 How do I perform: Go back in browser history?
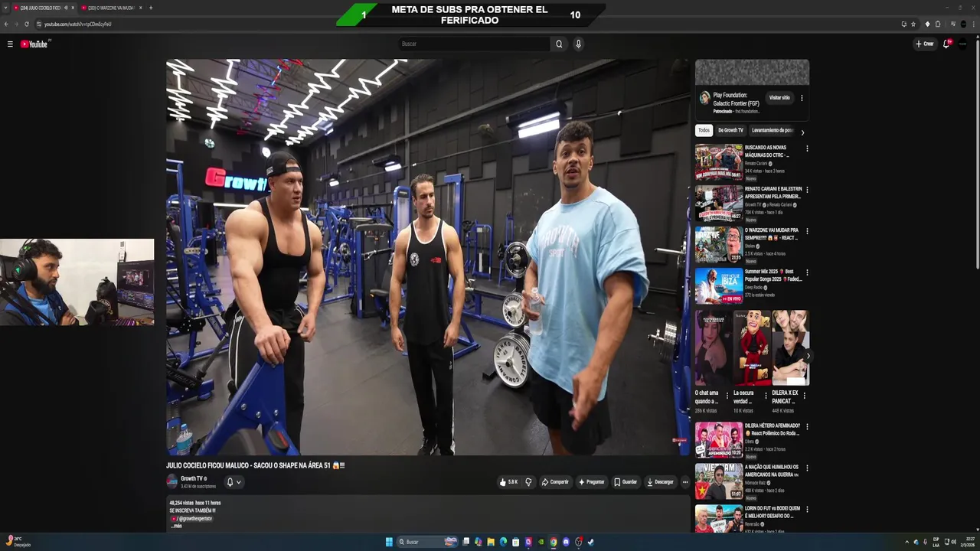pos(6,24)
